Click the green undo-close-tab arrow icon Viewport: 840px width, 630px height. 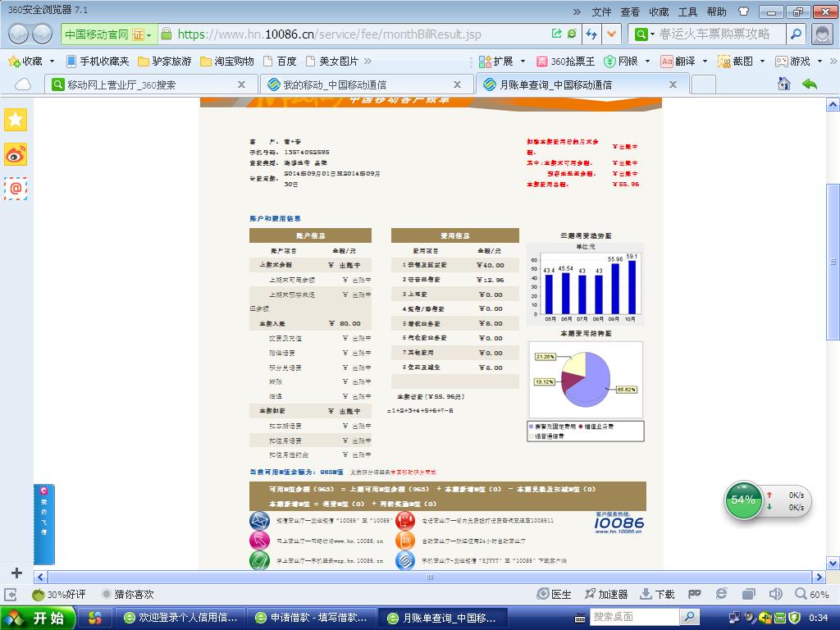(810, 84)
